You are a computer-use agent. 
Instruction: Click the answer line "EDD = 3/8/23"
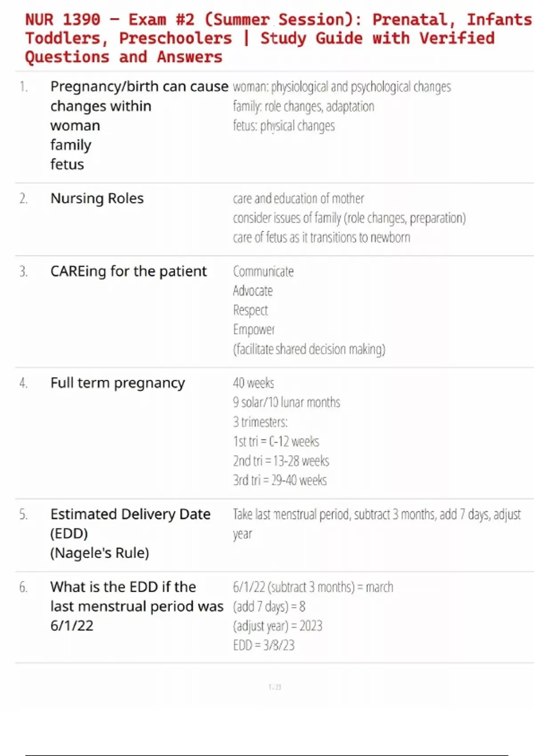click(x=263, y=645)
